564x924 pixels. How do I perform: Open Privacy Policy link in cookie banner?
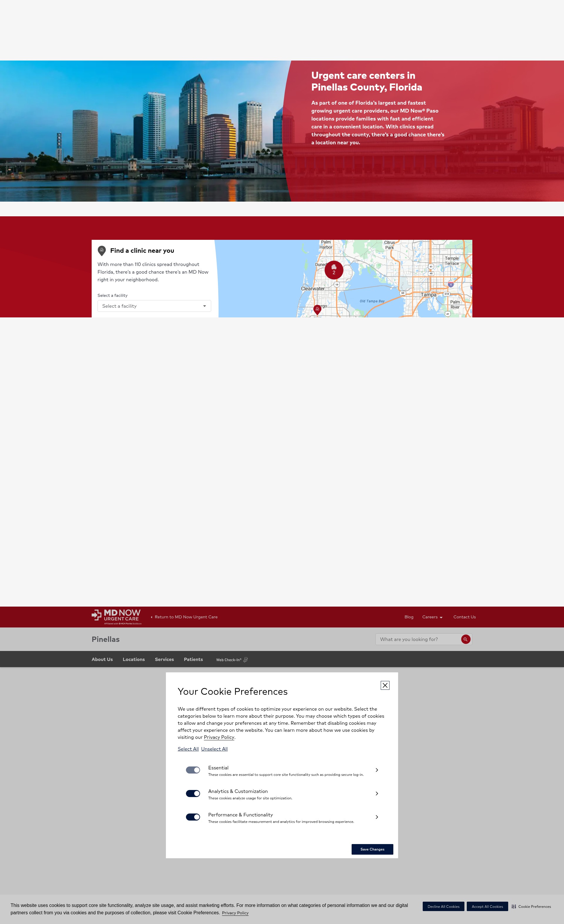[235, 913]
